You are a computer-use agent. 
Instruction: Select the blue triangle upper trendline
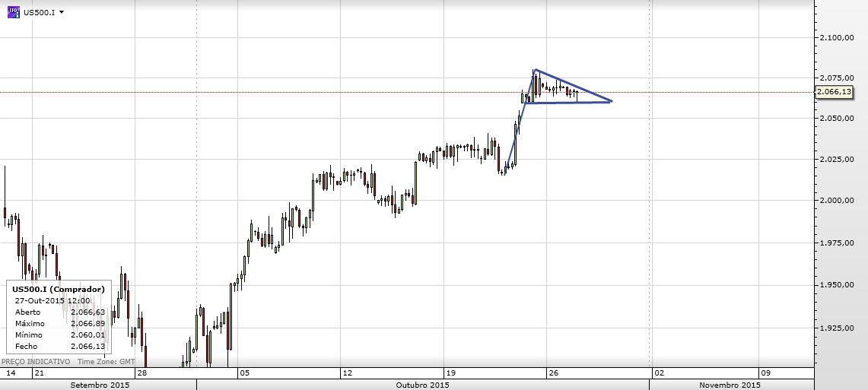(573, 85)
